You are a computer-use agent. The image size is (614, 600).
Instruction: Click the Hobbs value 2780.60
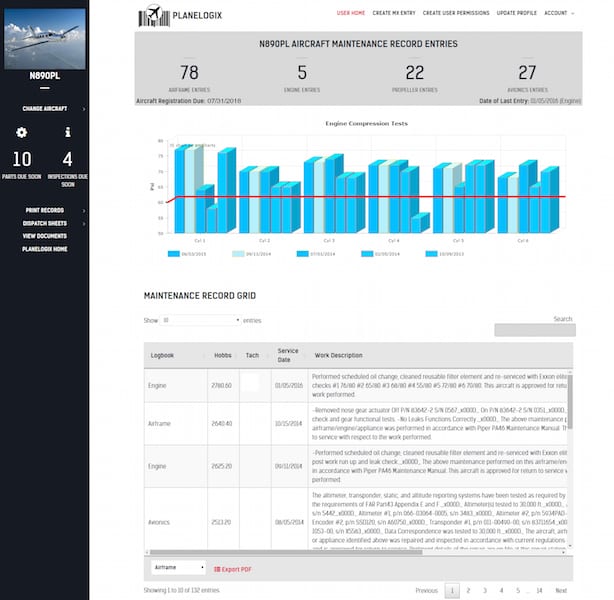click(222, 386)
